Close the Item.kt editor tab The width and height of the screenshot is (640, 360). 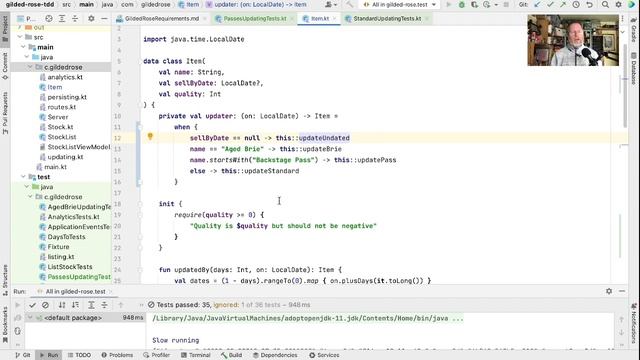(x=335, y=19)
